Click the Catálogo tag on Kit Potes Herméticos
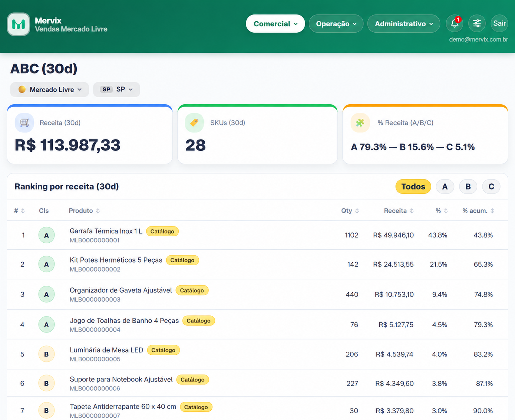Screen dimensions: 515x420 point(182,260)
